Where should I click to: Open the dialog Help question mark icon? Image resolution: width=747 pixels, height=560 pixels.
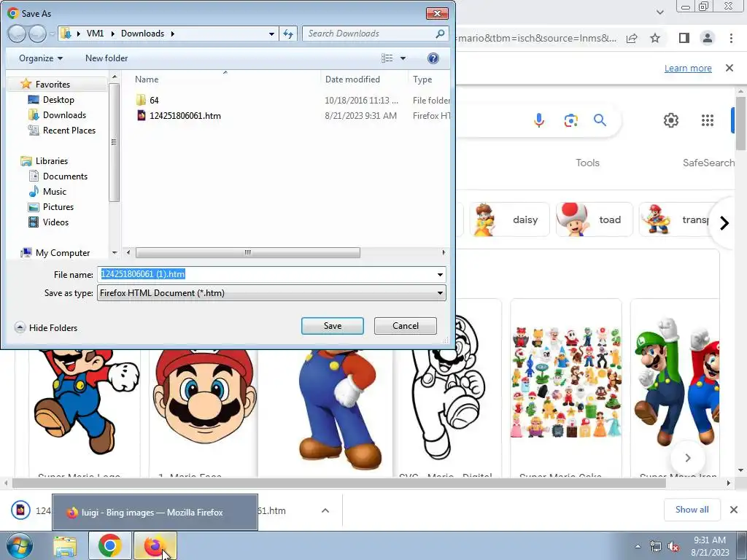click(433, 58)
